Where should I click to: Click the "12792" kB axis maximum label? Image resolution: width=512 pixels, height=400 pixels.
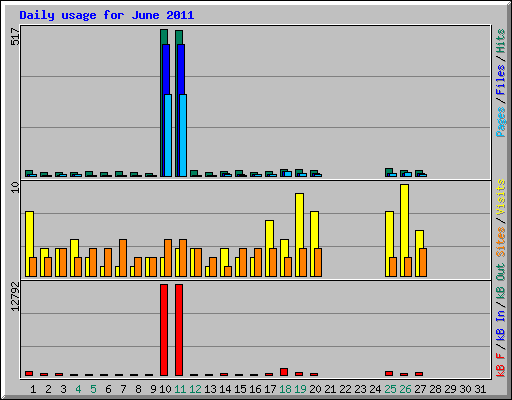[x=15, y=297]
